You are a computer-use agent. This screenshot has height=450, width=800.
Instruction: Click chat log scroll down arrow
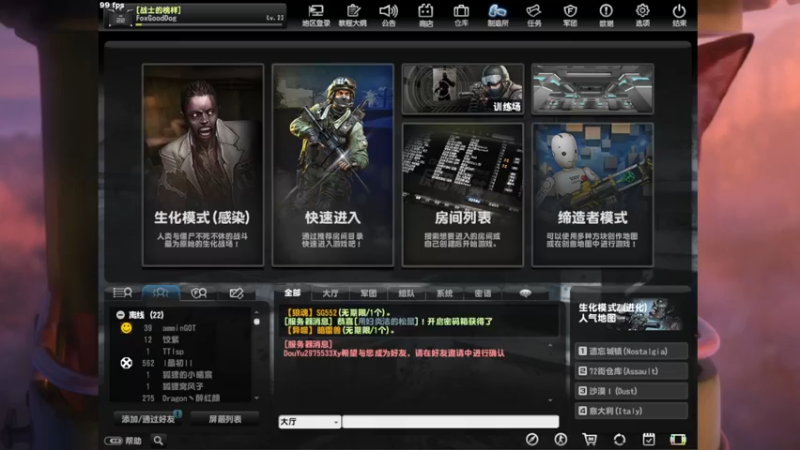[550, 400]
